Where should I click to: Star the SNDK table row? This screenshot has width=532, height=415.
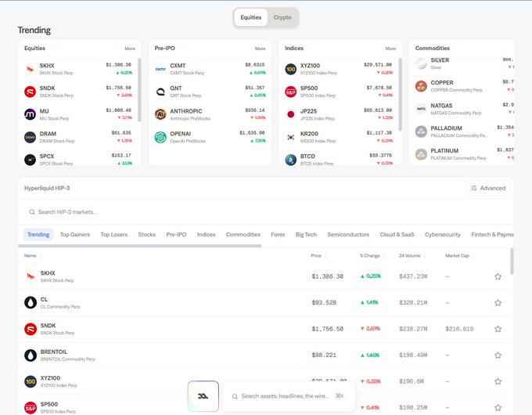498,329
